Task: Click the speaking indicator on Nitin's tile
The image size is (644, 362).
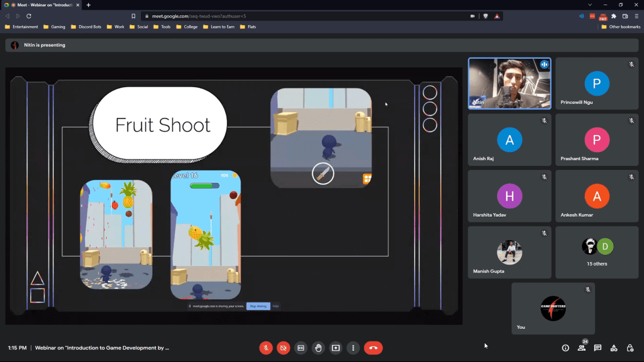Action: 544,64
